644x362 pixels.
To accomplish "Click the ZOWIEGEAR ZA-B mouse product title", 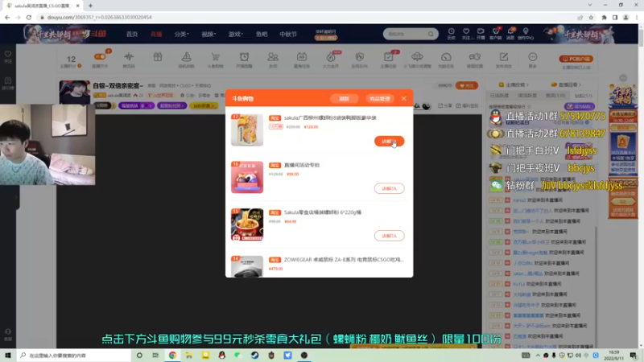I will click(x=344, y=259).
